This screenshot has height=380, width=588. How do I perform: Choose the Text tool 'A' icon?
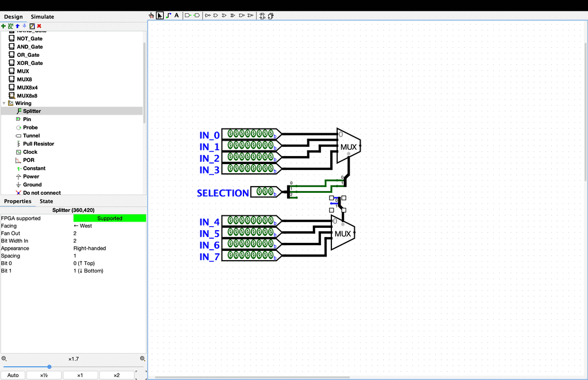[177, 15]
